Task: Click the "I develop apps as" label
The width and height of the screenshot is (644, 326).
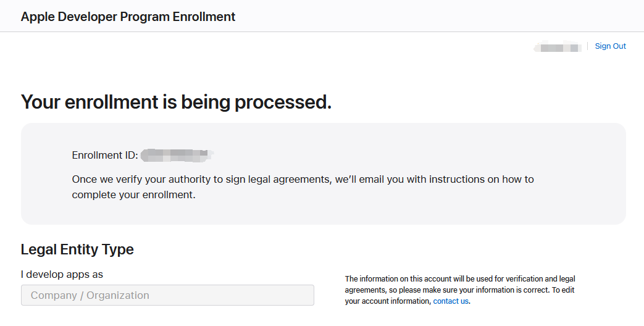Action: [x=62, y=274]
